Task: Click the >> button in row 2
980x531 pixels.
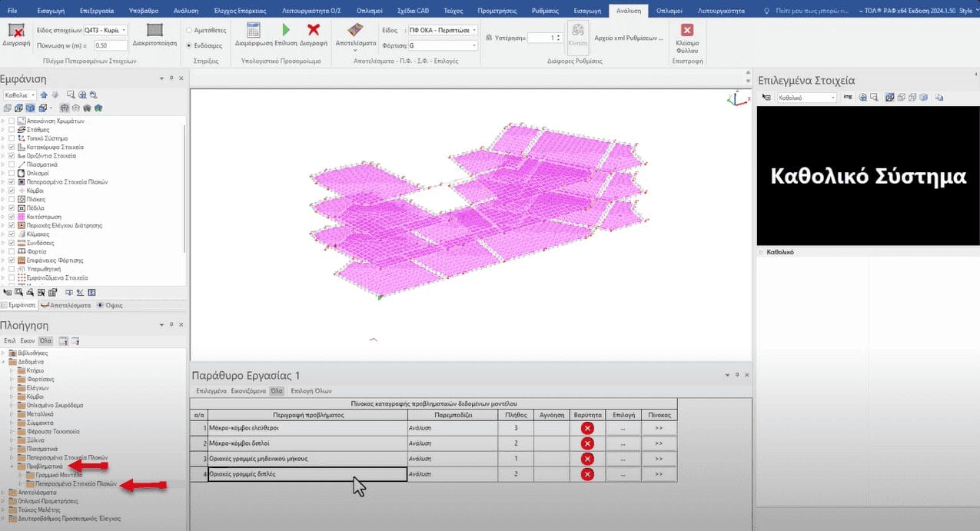Action: pyautogui.click(x=659, y=443)
